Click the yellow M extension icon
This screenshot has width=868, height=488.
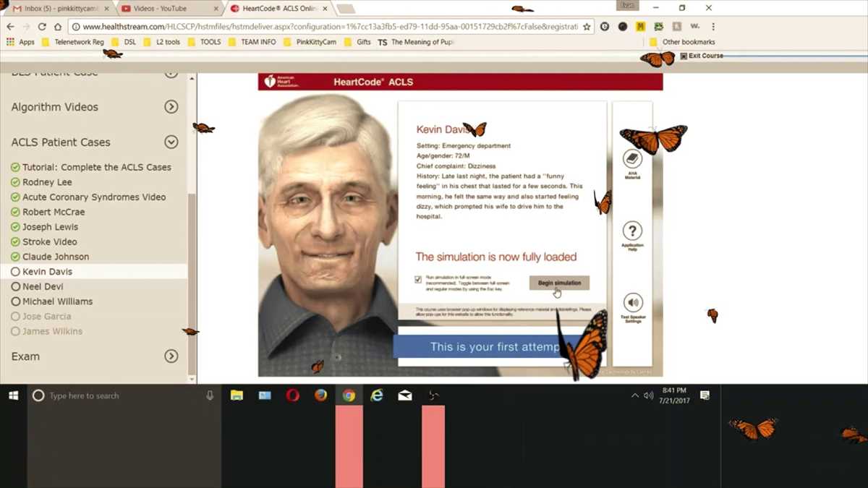[640, 26]
